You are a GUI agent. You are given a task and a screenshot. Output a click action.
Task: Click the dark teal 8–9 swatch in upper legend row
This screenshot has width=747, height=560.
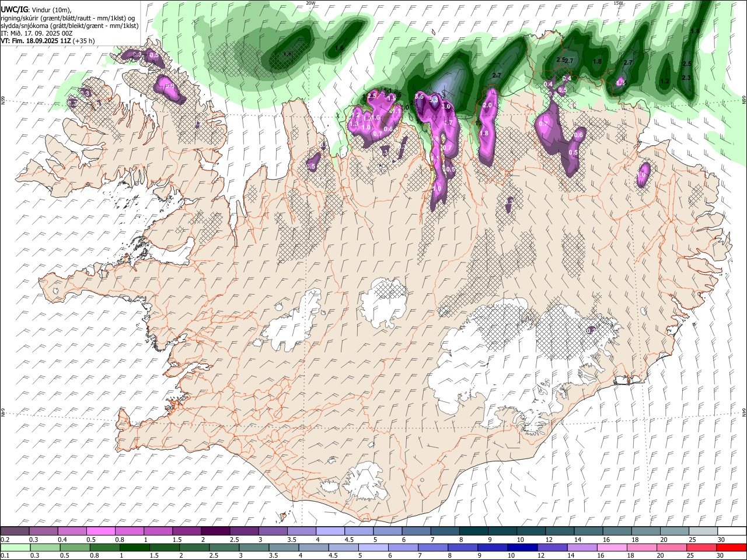pyautogui.click(x=473, y=531)
